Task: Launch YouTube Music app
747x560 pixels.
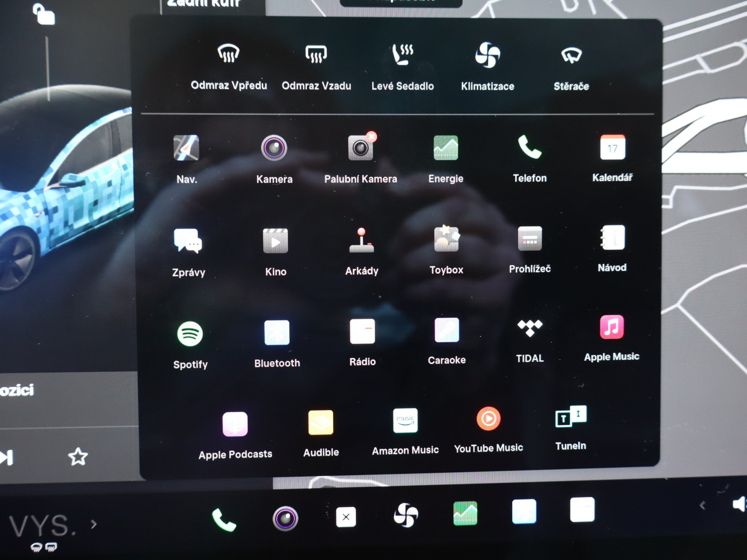Action: click(488, 419)
